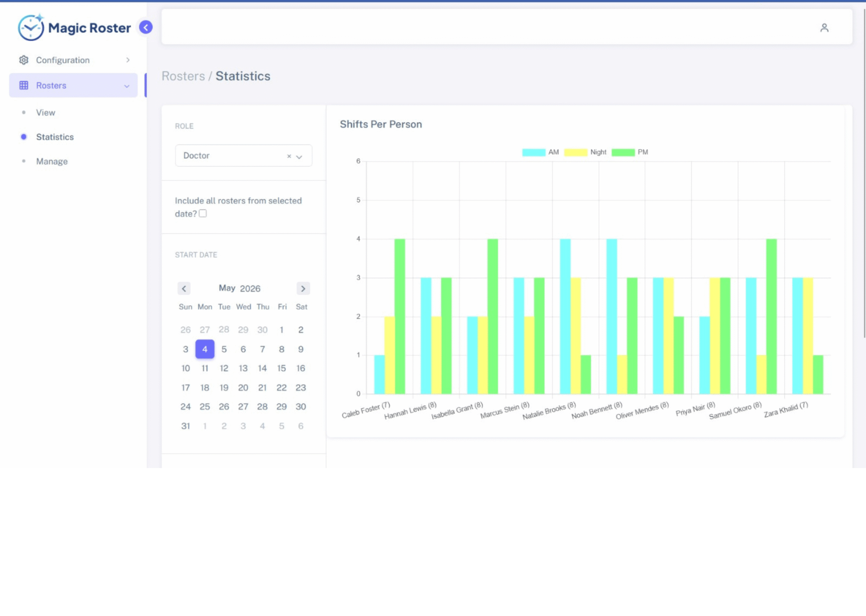
Task: Click the 'Shifts Per Person' chart title
Action: (381, 124)
